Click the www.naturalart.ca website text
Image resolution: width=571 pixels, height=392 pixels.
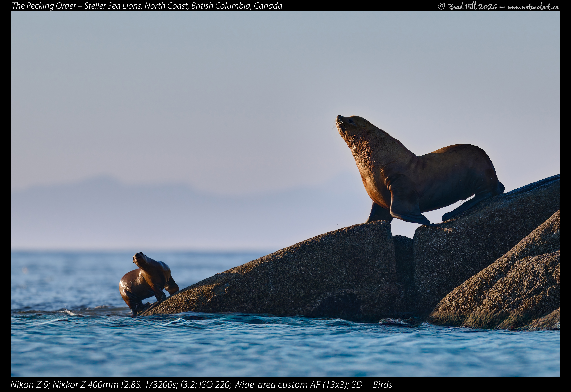click(533, 7)
